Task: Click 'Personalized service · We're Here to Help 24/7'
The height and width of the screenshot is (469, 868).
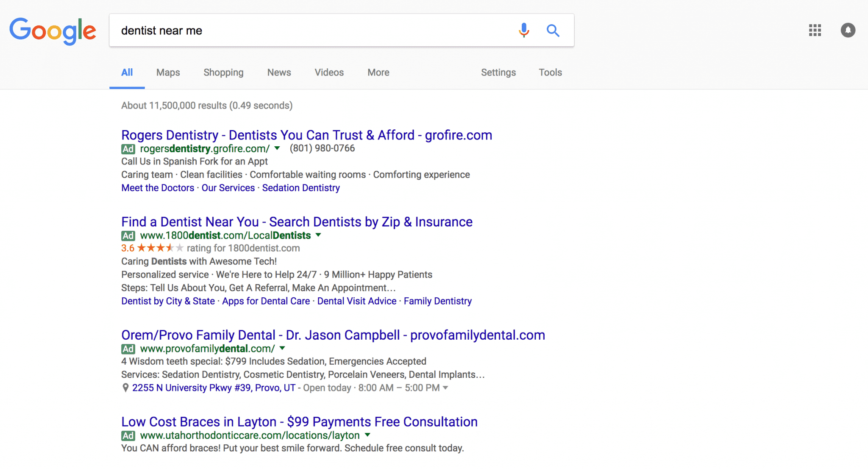Action: (x=277, y=275)
